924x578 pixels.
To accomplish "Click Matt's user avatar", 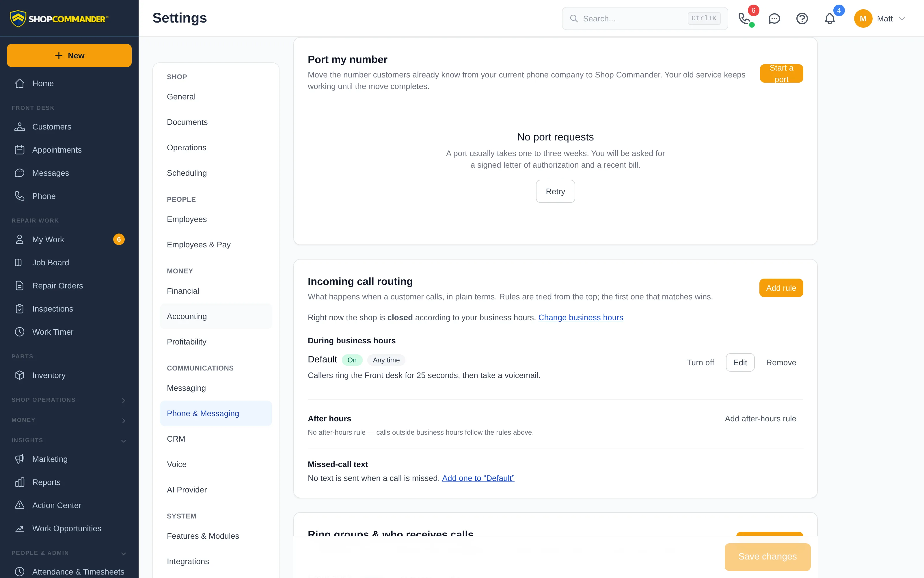I will coord(863,18).
